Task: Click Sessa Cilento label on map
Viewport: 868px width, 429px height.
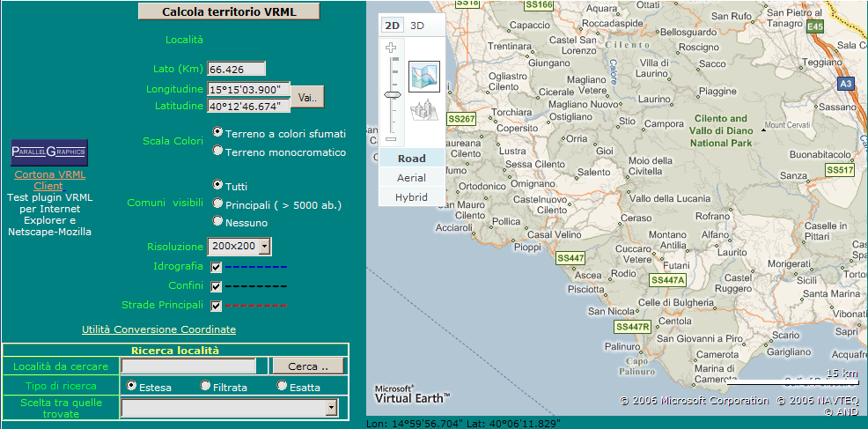Action: click(534, 164)
